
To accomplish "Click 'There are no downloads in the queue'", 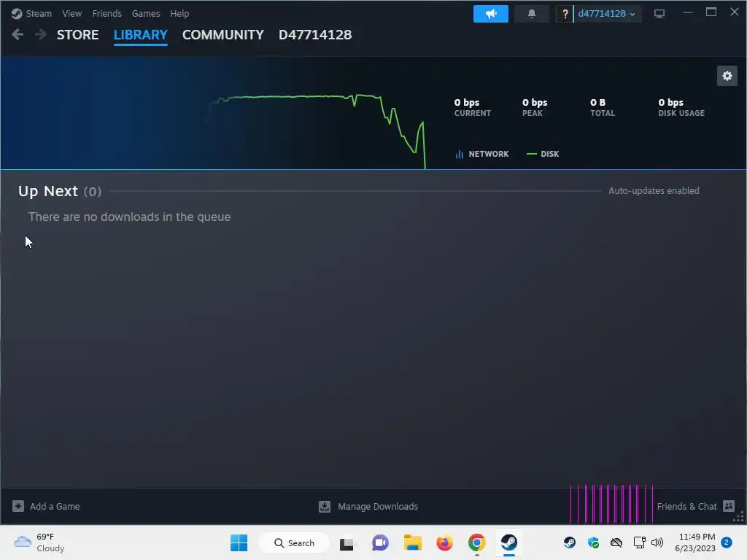I will click(130, 217).
